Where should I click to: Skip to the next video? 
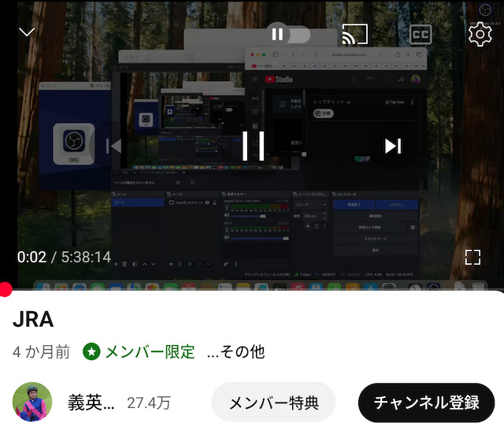click(393, 146)
